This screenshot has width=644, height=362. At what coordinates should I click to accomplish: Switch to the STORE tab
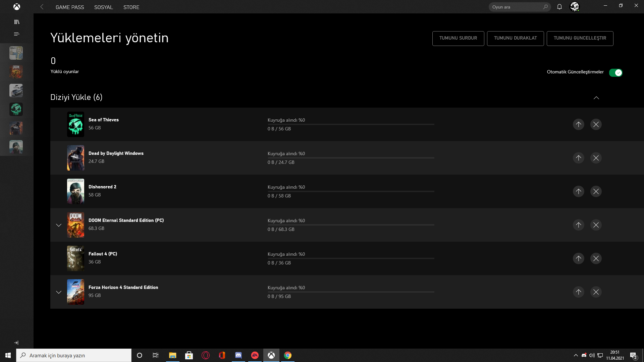131,7
